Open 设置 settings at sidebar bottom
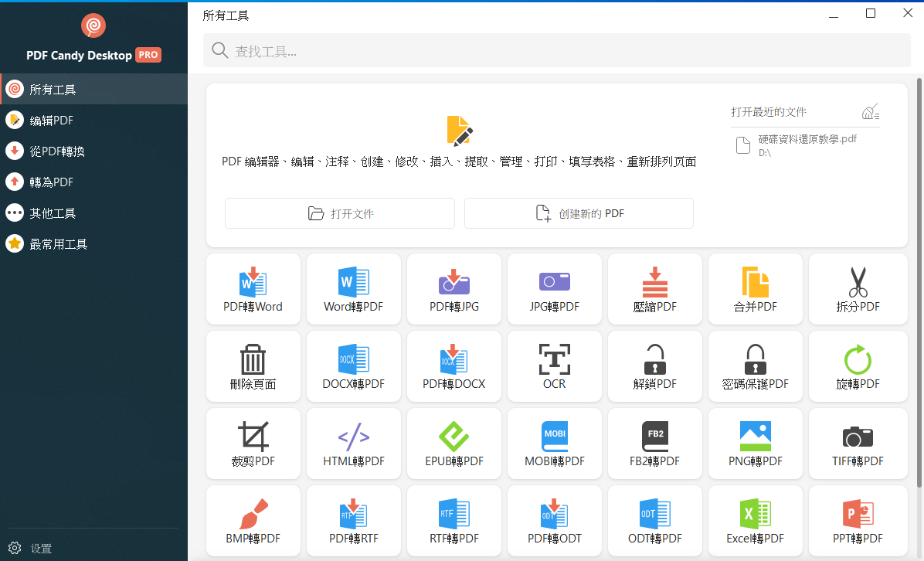 pos(31,549)
